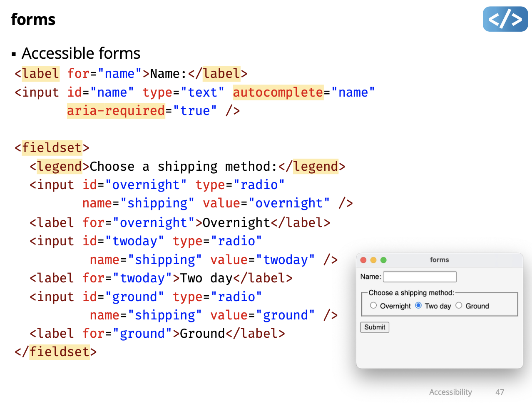Click the highlighted closing "/fieldset" tag
The image size is (532, 404).
pyautogui.click(x=59, y=352)
